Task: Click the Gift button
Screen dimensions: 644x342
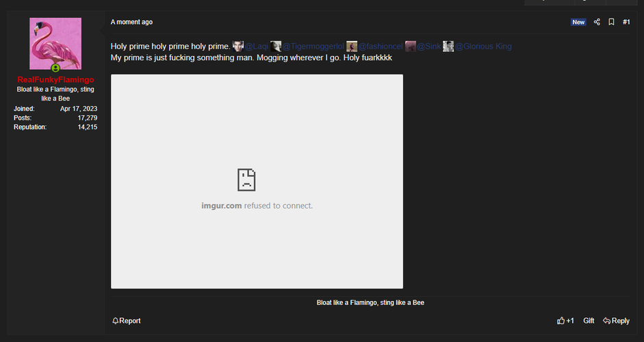Action: [589, 321]
